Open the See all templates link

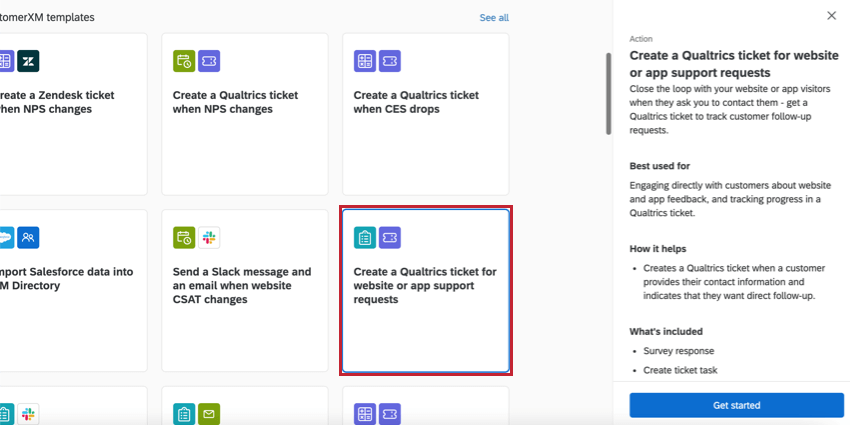[494, 18]
